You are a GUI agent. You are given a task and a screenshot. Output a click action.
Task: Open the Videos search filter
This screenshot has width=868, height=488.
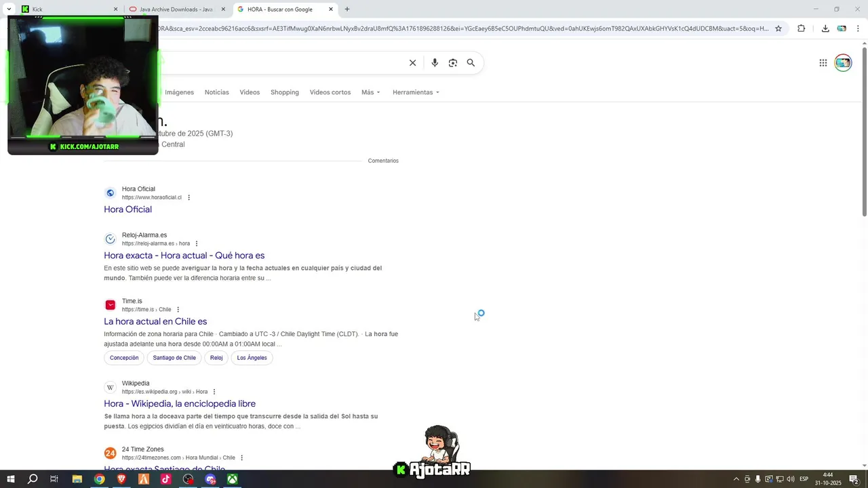tap(250, 92)
